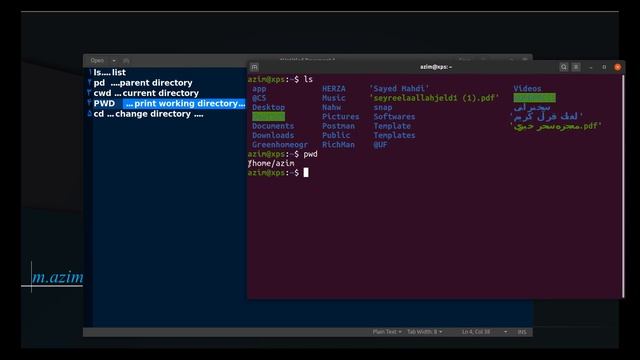The width and height of the screenshot is (640, 360).
Task: Click the 'Templates' directory name
Action: [x=394, y=136]
